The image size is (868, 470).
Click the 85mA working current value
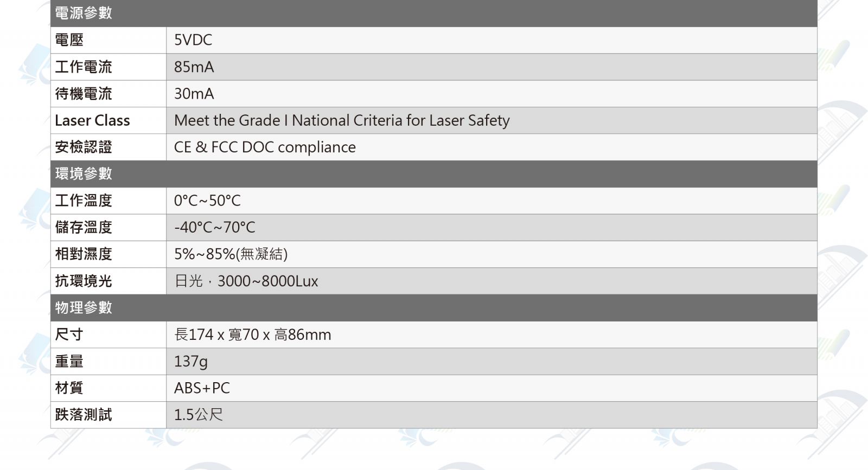194,67
